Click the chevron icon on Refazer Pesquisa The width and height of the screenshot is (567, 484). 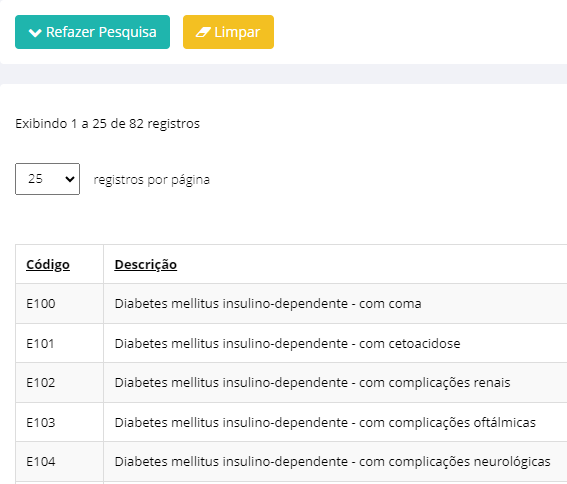[35, 33]
